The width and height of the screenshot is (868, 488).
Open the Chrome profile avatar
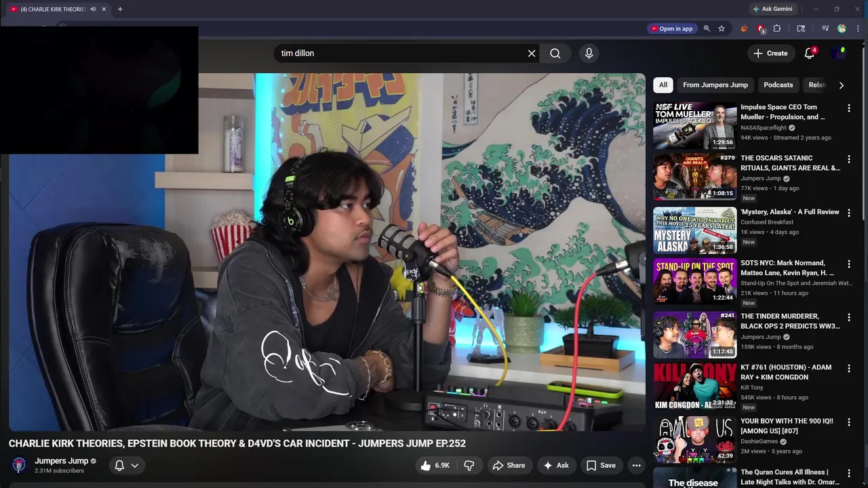842,28
